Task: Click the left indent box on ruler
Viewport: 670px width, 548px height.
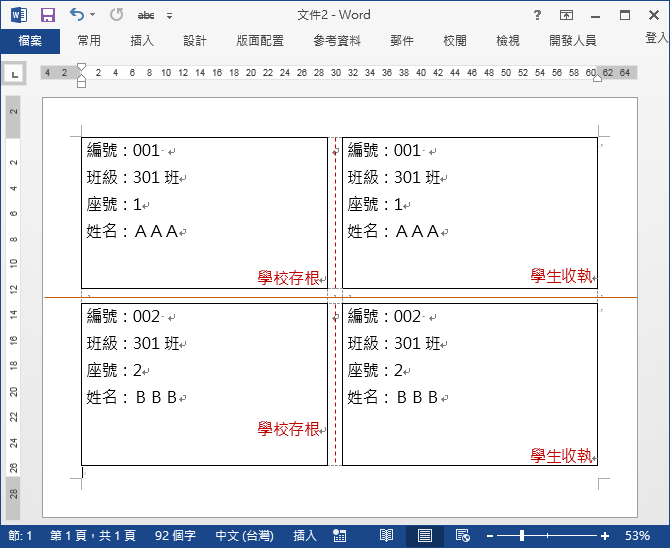Action: pyautogui.click(x=82, y=84)
